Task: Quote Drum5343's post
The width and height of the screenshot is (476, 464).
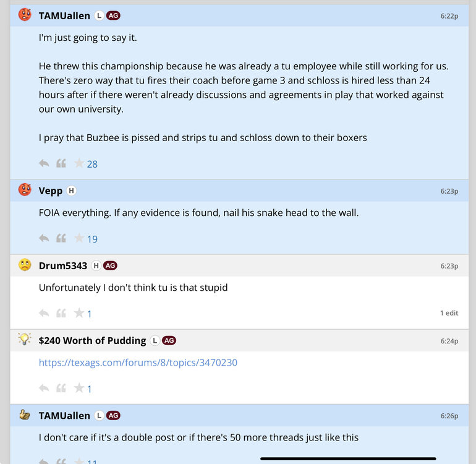Action: coord(61,314)
